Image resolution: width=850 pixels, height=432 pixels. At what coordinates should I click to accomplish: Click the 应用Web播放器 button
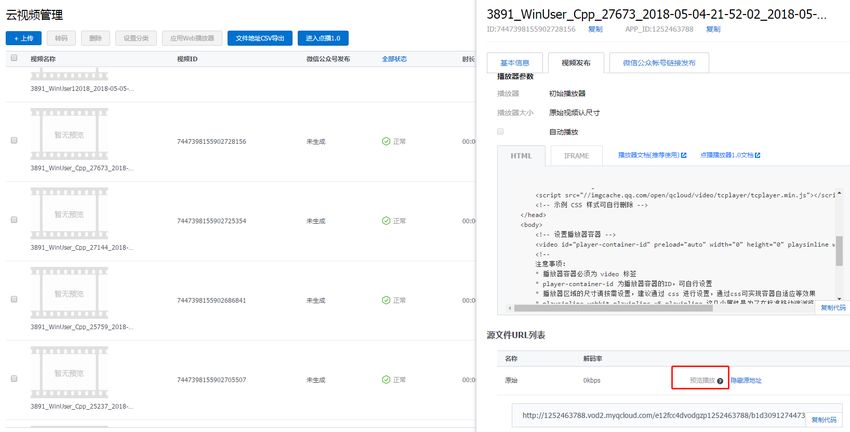(192, 38)
